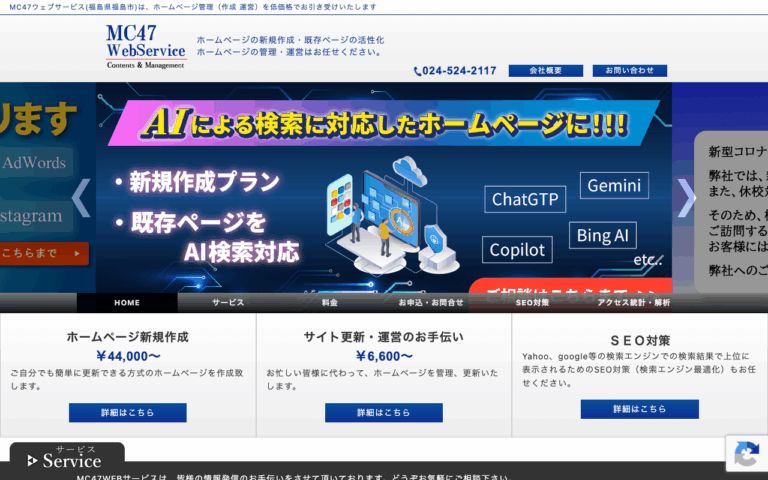Click the Gemini box in banner
The height and width of the screenshot is (480, 768).
click(614, 186)
